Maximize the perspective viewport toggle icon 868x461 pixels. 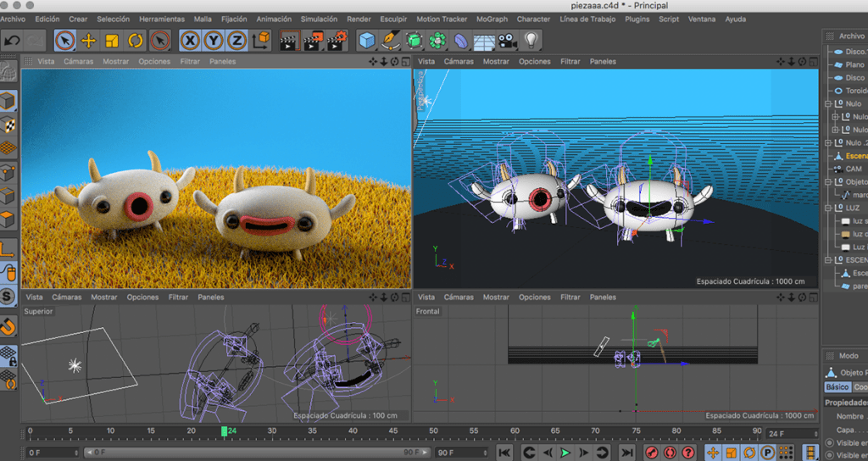coord(813,61)
